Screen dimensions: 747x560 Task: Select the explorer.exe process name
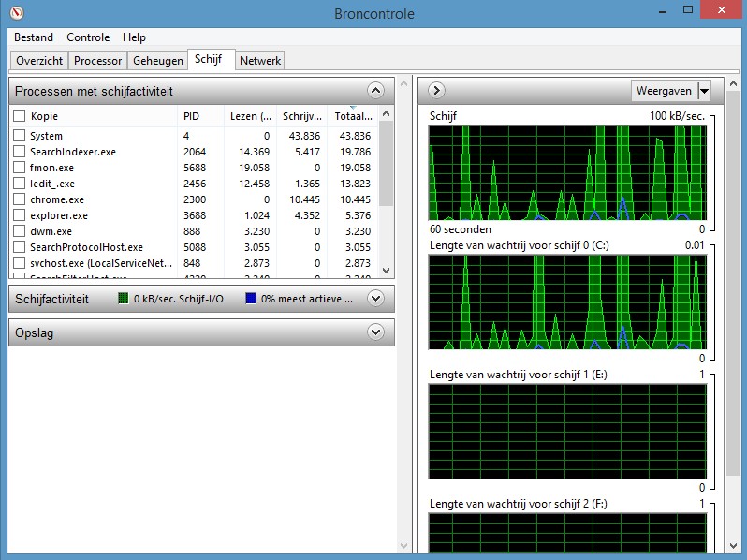(59, 215)
